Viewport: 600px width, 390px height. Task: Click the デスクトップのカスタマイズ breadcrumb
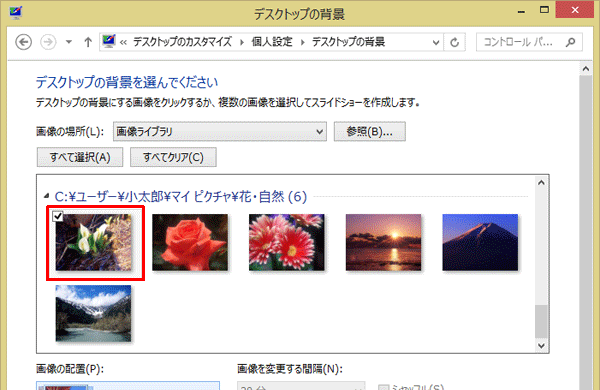tap(182, 42)
